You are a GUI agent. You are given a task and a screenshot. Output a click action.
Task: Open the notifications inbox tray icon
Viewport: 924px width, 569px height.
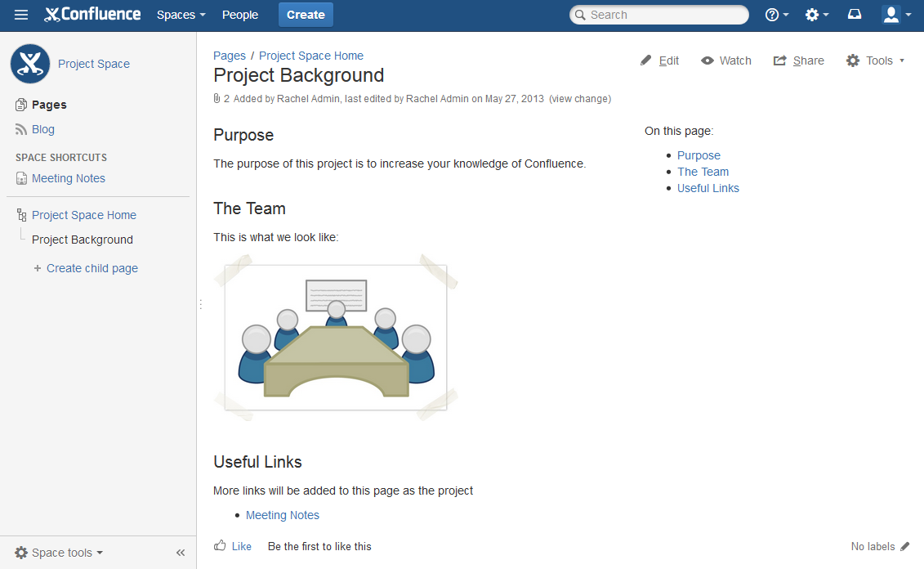click(855, 15)
